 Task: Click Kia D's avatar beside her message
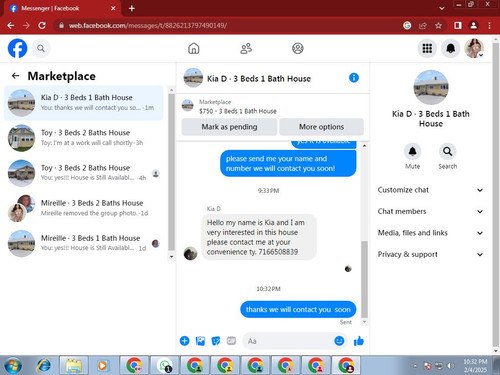190,253
